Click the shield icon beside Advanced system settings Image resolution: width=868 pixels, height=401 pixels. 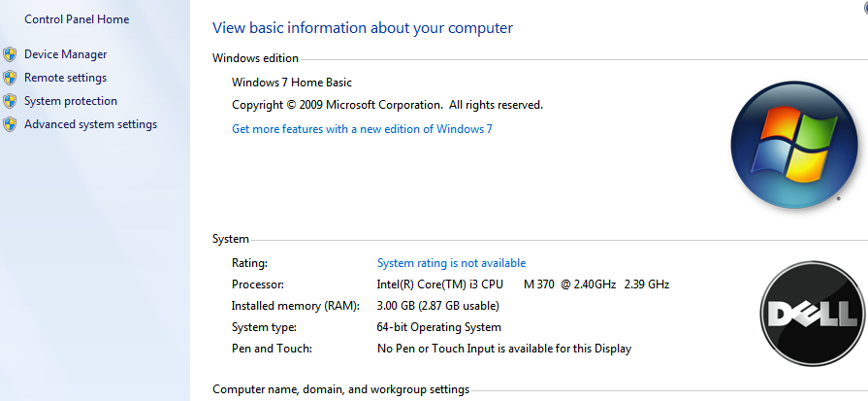(10, 124)
